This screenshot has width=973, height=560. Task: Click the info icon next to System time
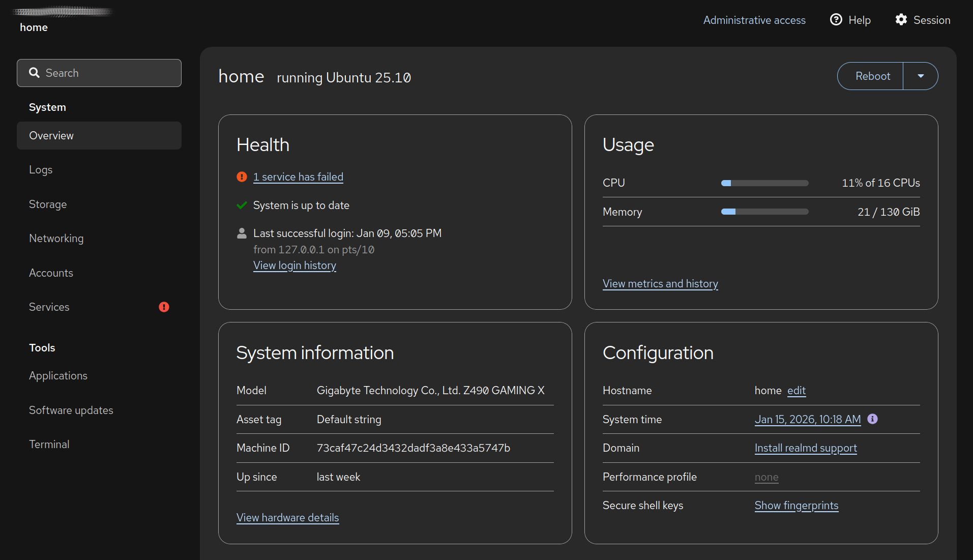[872, 419]
